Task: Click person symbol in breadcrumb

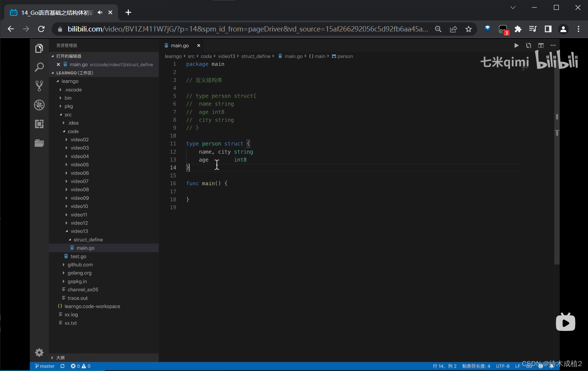Action: [x=342, y=56]
